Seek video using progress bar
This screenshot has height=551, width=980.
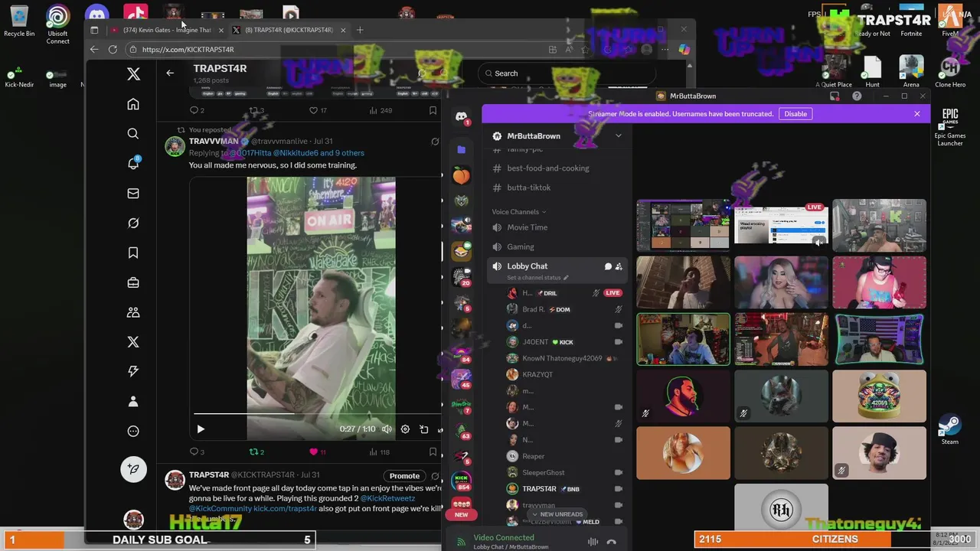pos(315,414)
